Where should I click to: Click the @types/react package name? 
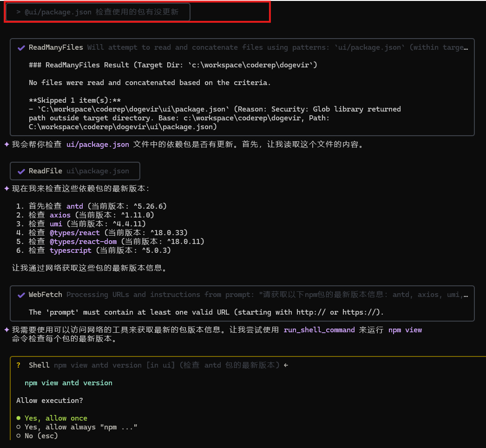(75, 232)
